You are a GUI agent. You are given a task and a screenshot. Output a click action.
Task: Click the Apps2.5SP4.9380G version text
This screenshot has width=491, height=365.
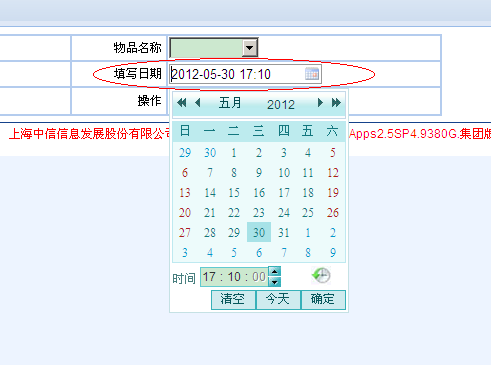(x=403, y=134)
